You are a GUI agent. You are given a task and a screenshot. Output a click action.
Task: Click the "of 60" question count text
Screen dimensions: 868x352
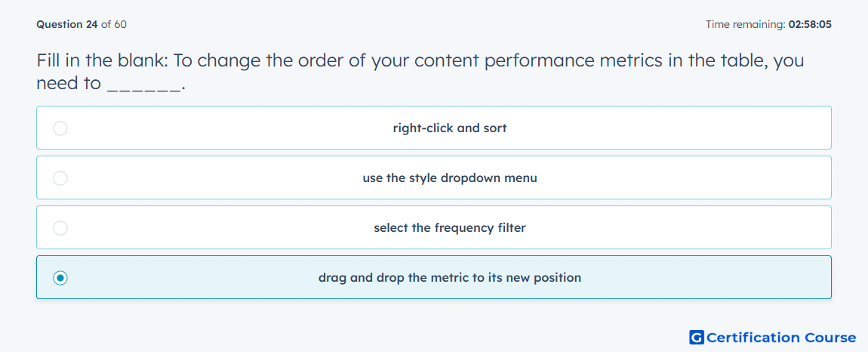coord(114,24)
